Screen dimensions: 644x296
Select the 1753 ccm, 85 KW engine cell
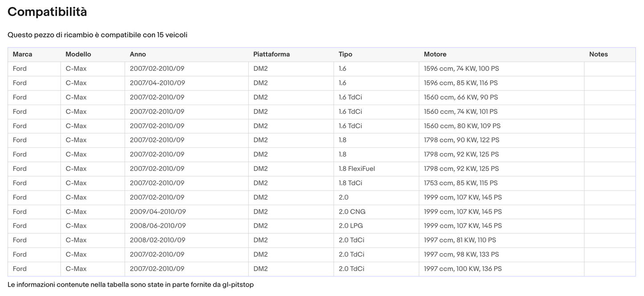point(460,183)
